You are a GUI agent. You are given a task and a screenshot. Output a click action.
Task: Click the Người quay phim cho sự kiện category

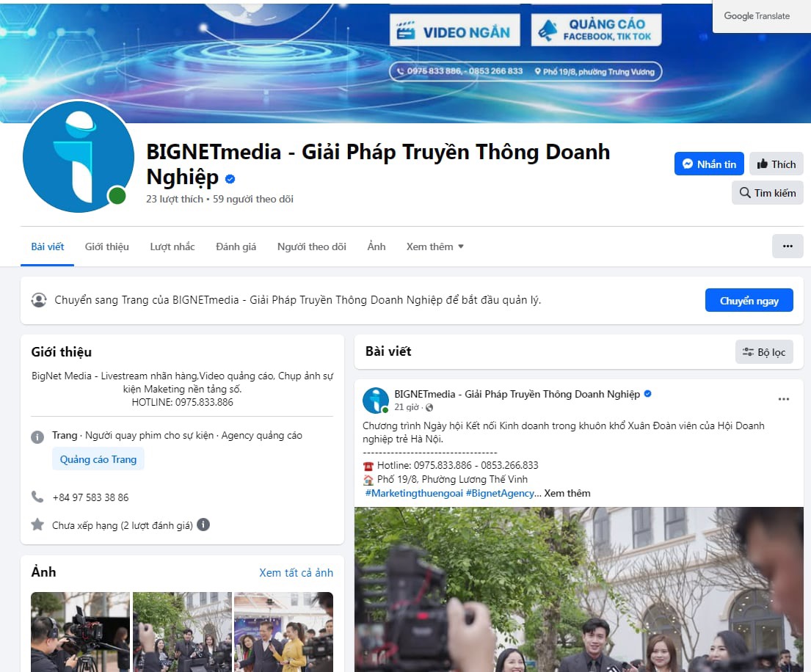point(149,435)
